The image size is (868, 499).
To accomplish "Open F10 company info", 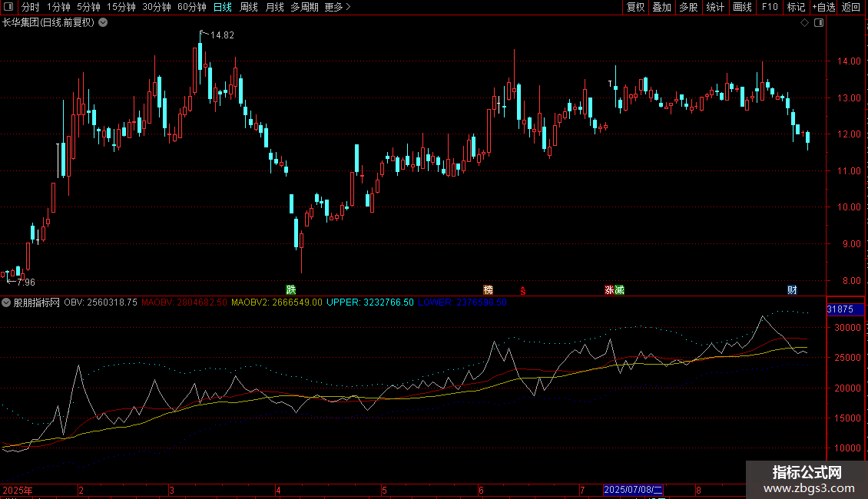I will click(x=770, y=7).
